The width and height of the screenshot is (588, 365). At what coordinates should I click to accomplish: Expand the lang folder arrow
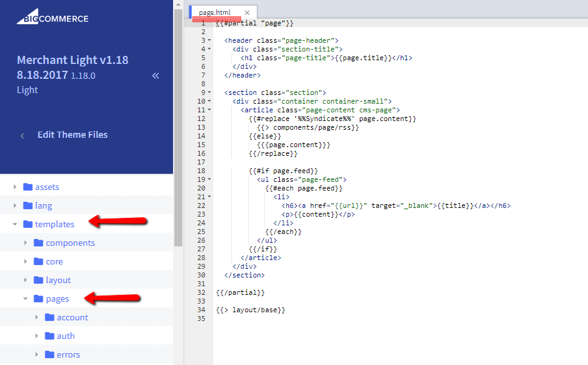[15, 205]
